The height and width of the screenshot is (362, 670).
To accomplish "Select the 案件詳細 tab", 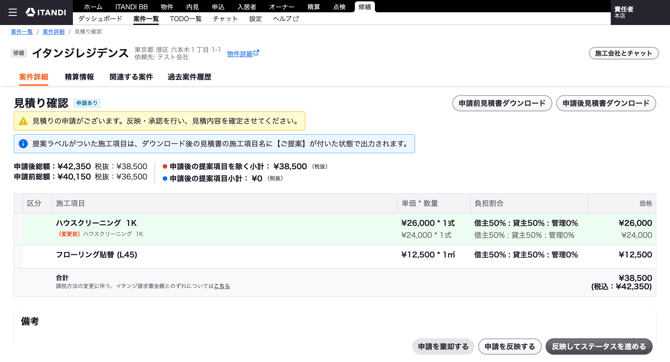I will pos(33,77).
